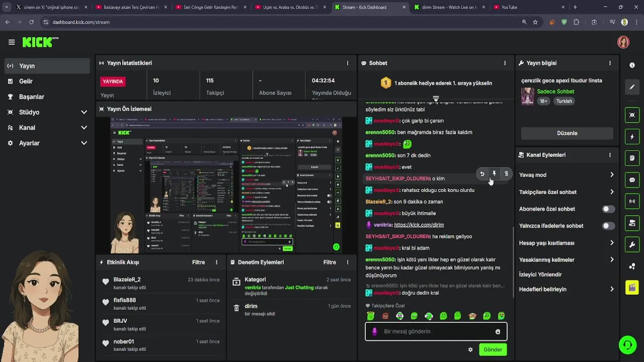Open the chat settings gear icon

pos(470,349)
